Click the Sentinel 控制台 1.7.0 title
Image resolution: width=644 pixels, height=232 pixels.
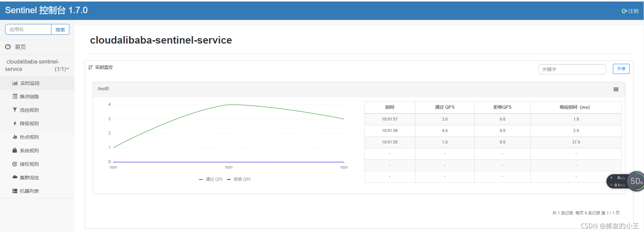[46, 10]
